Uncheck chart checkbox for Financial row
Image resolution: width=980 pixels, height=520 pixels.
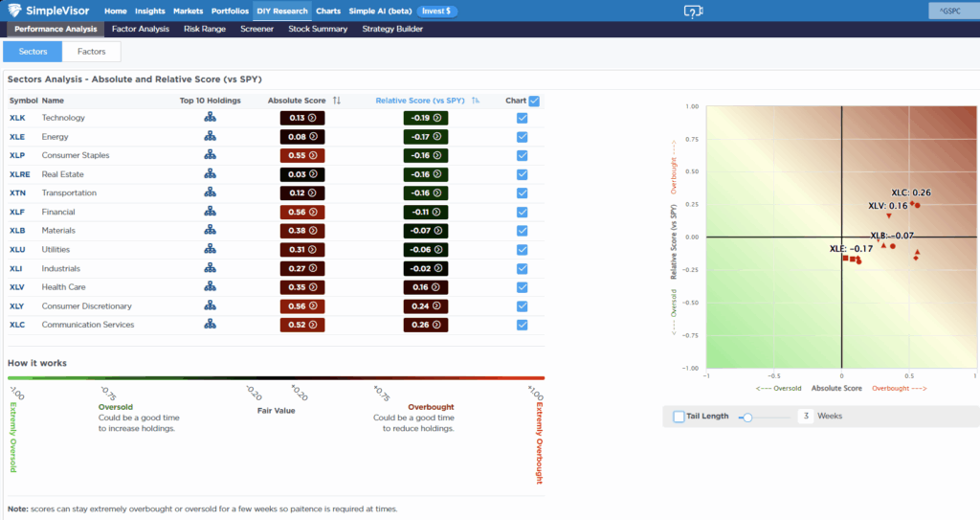[x=523, y=213]
